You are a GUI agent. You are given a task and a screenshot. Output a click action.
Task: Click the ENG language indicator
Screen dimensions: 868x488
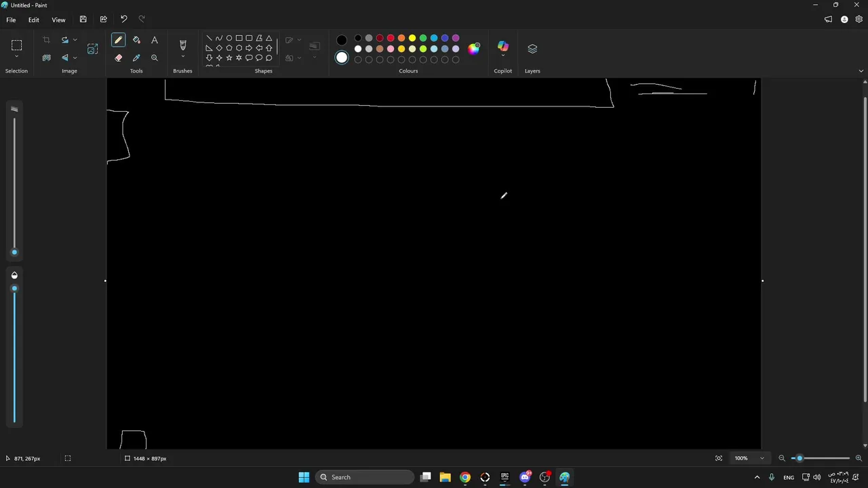pos(789,477)
